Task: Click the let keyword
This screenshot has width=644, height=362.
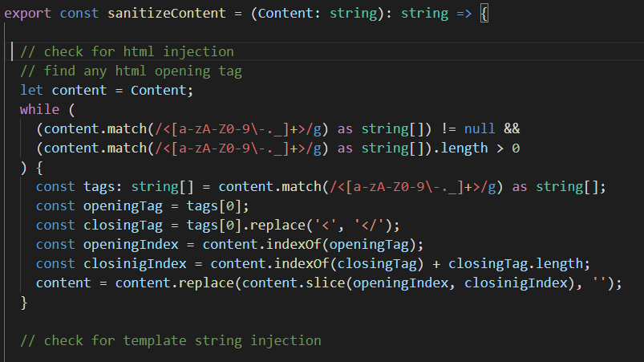Action: click(31, 91)
